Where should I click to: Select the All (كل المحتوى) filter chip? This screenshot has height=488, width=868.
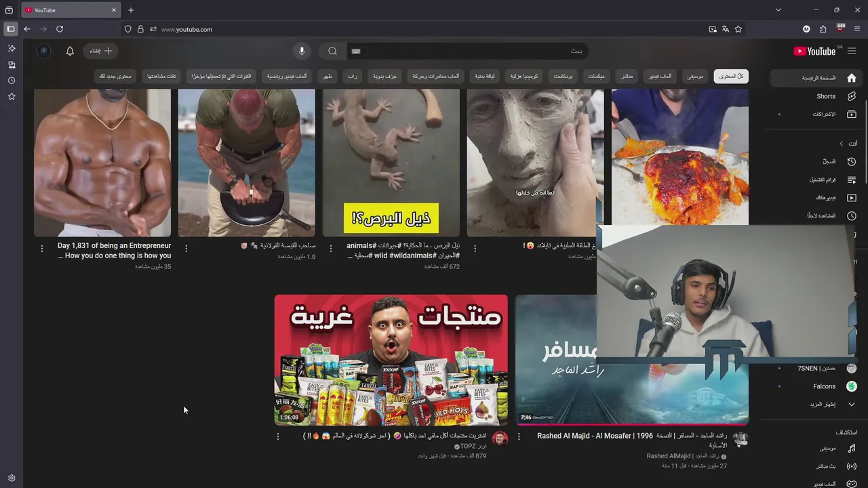pos(731,77)
